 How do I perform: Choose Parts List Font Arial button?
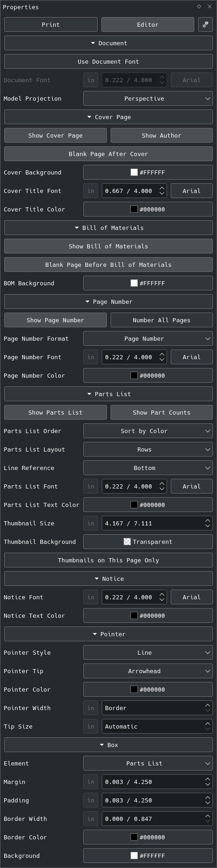click(x=192, y=486)
